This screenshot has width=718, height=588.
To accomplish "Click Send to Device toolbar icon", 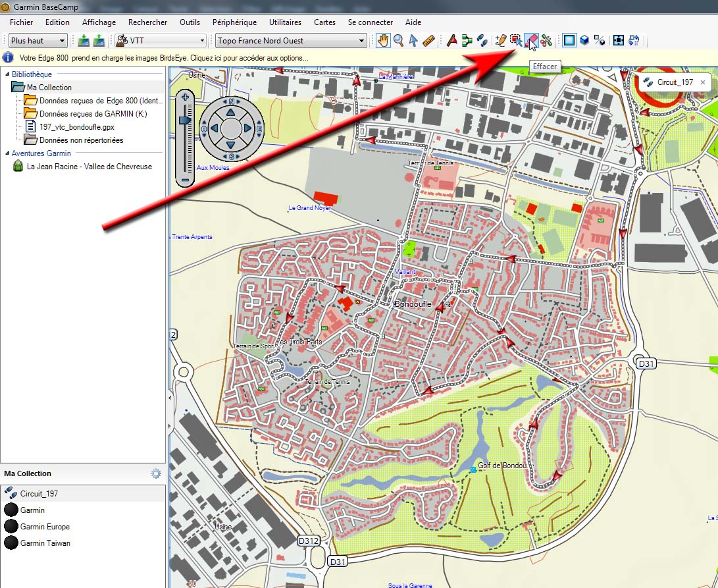I will point(84,40).
